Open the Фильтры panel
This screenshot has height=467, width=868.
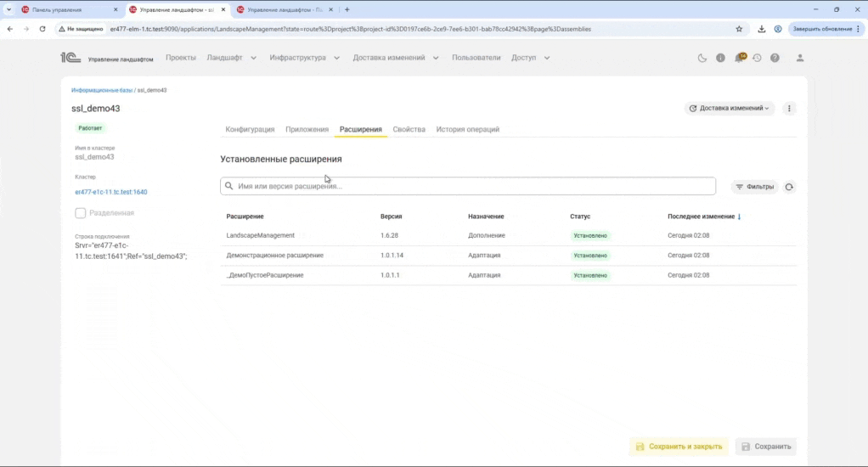(x=754, y=187)
